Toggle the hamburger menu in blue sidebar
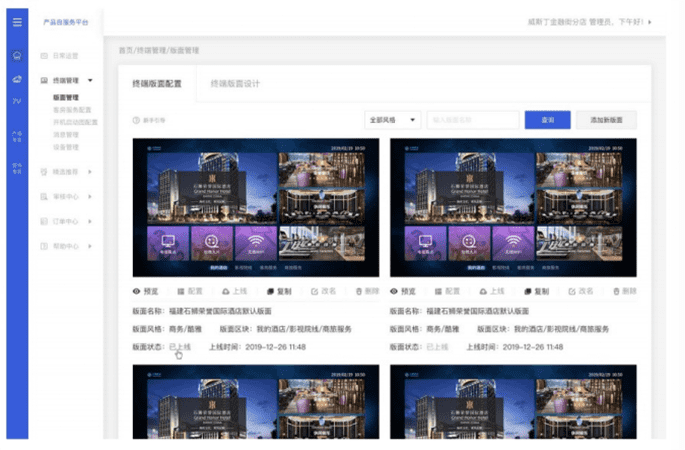The height and width of the screenshot is (450, 685). click(17, 22)
